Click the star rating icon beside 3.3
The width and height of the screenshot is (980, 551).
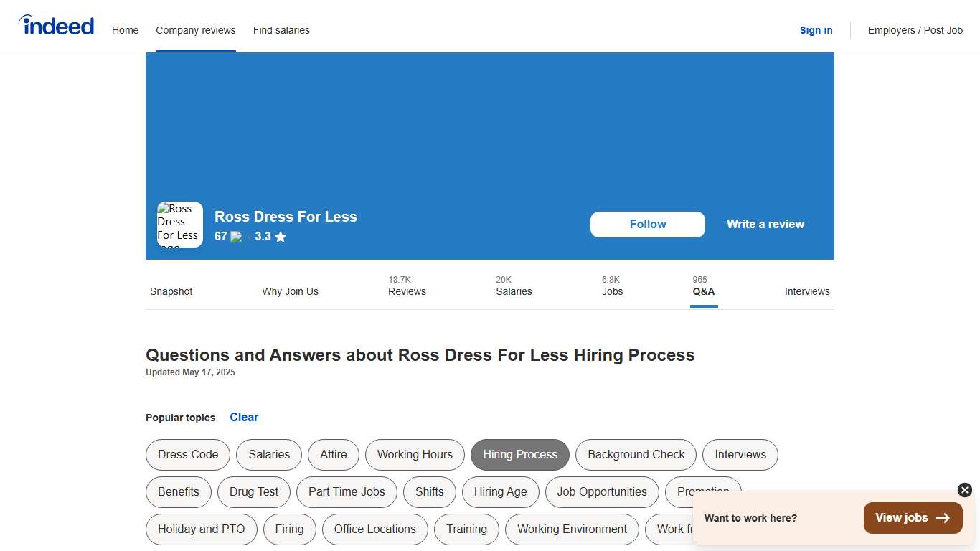280,236
